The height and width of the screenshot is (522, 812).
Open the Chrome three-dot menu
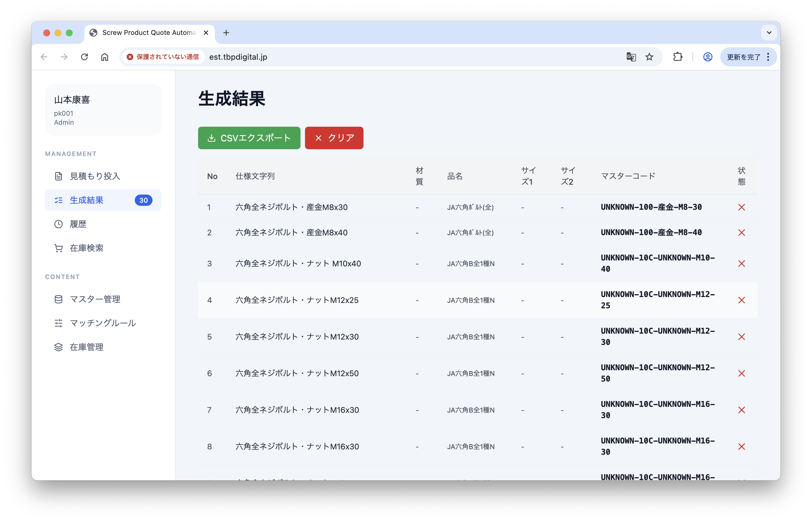coord(768,57)
